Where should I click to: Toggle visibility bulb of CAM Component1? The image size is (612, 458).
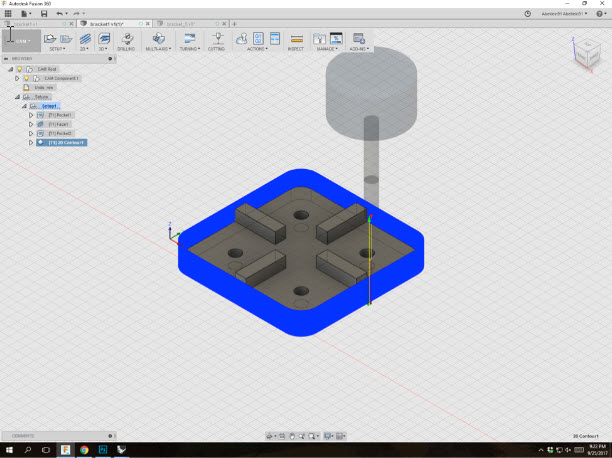pyautogui.click(x=28, y=78)
